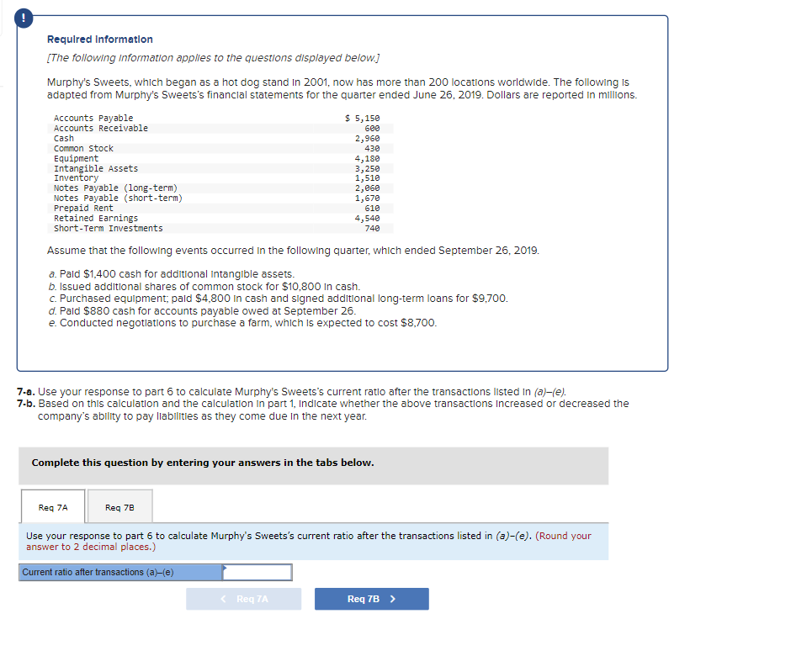
Task: Click the Prepaid Rent row label
Action: (x=84, y=209)
